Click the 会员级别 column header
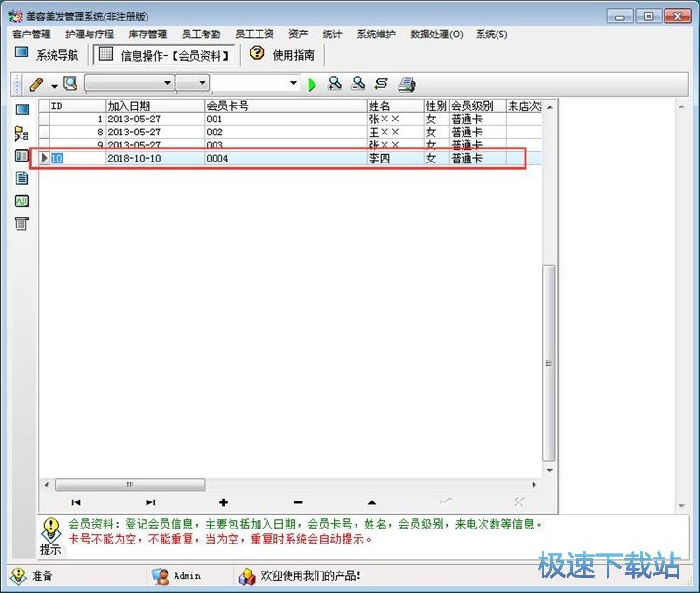This screenshot has width=700, height=593. click(477, 106)
